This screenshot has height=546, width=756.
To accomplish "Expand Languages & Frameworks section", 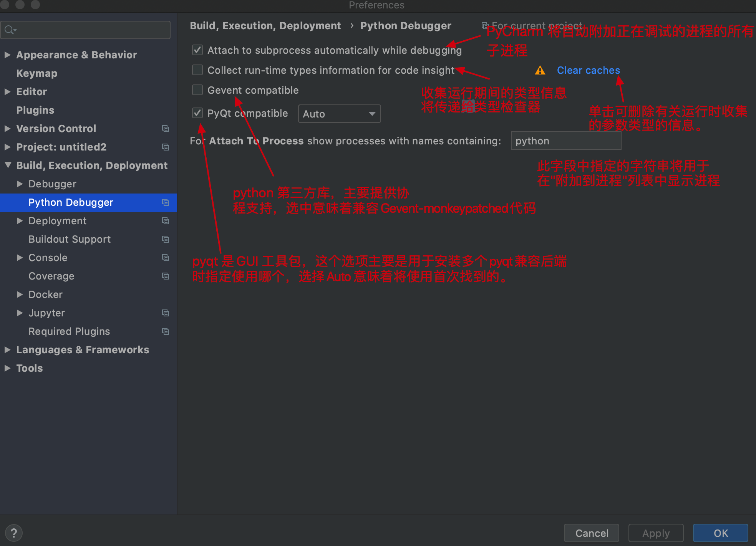I will (7, 350).
